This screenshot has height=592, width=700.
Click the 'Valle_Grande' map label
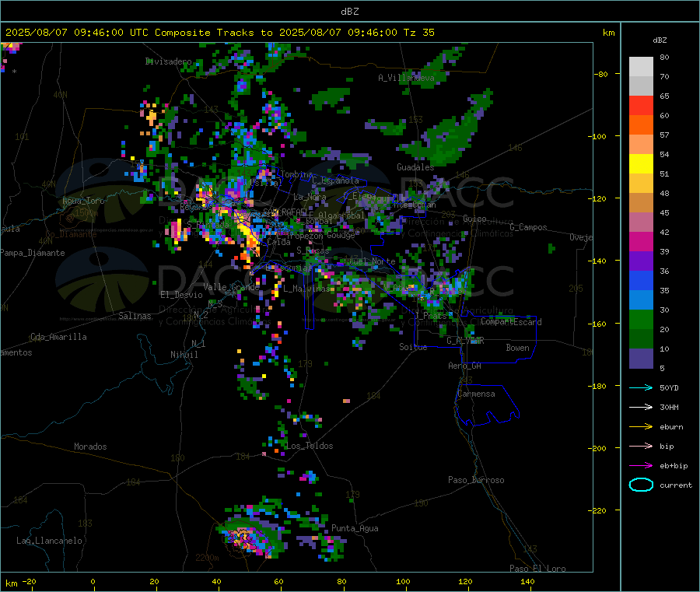coord(231,287)
